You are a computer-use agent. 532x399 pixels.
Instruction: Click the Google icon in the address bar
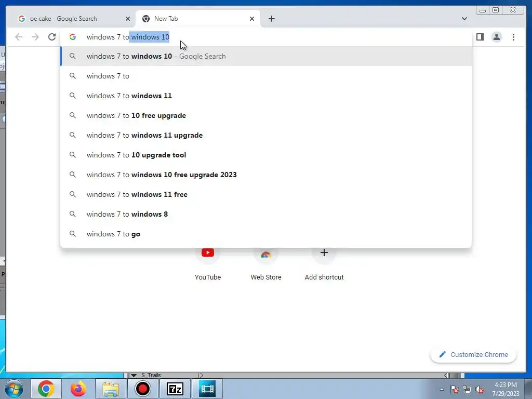click(x=73, y=37)
